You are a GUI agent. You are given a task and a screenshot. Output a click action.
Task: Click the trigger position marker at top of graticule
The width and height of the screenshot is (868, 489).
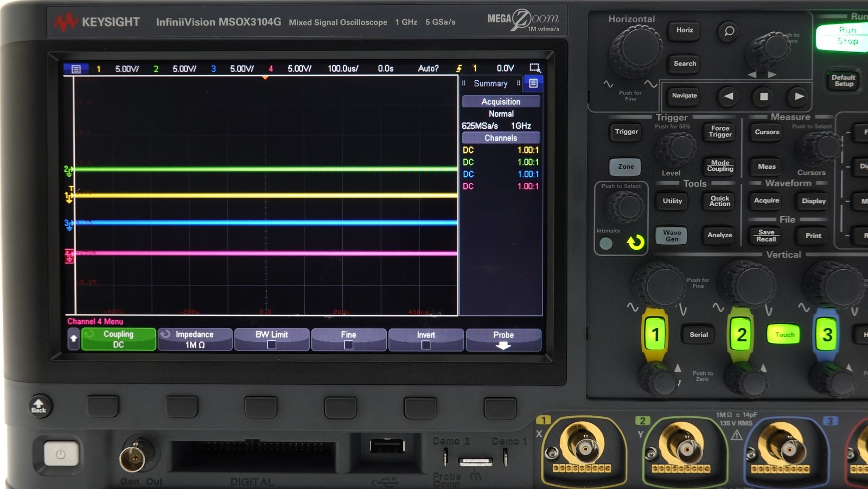point(265,78)
